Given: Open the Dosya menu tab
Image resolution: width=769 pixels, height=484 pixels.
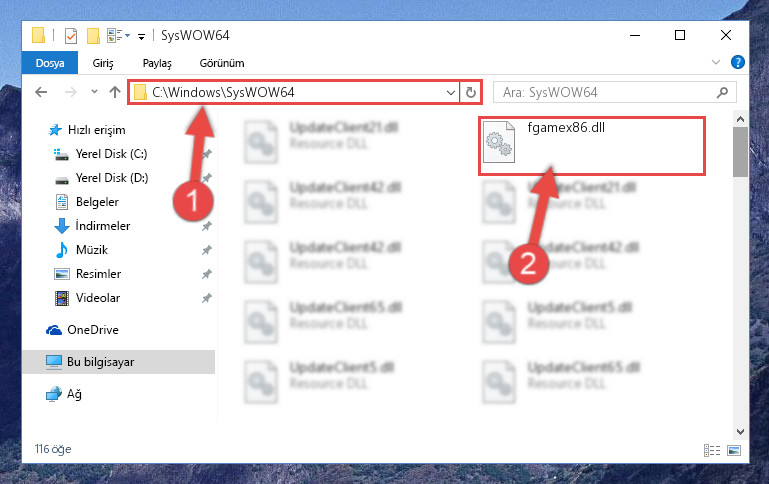Looking at the screenshot, I should click(x=50, y=63).
